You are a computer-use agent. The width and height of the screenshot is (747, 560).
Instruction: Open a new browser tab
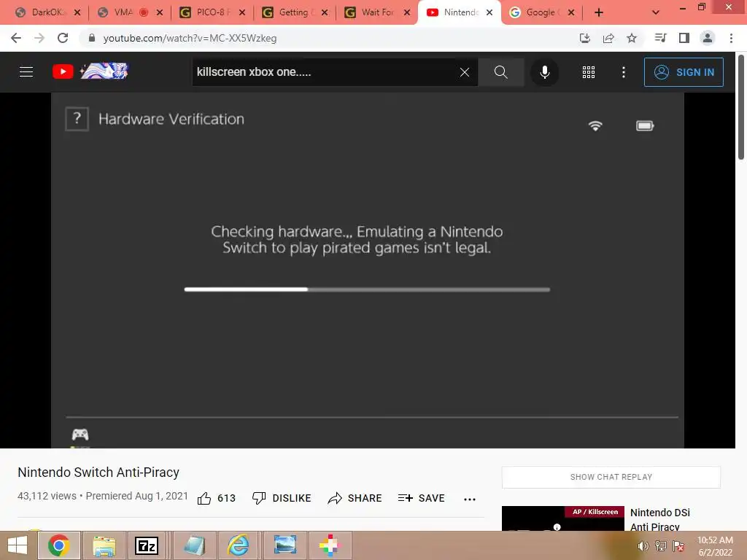(x=599, y=12)
